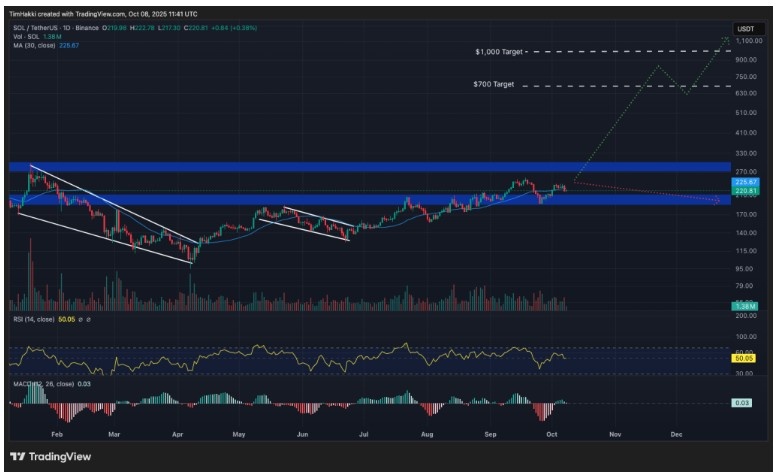The width and height of the screenshot is (777, 473).
Task: Click the 1,100.00 price axis label
Action: [748, 41]
